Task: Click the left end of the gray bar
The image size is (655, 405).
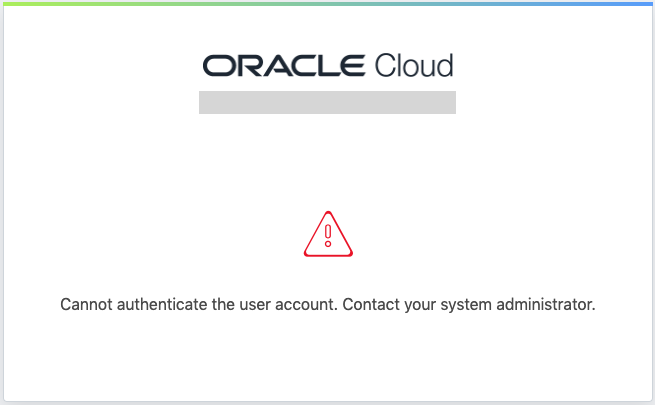Action: click(x=205, y=102)
